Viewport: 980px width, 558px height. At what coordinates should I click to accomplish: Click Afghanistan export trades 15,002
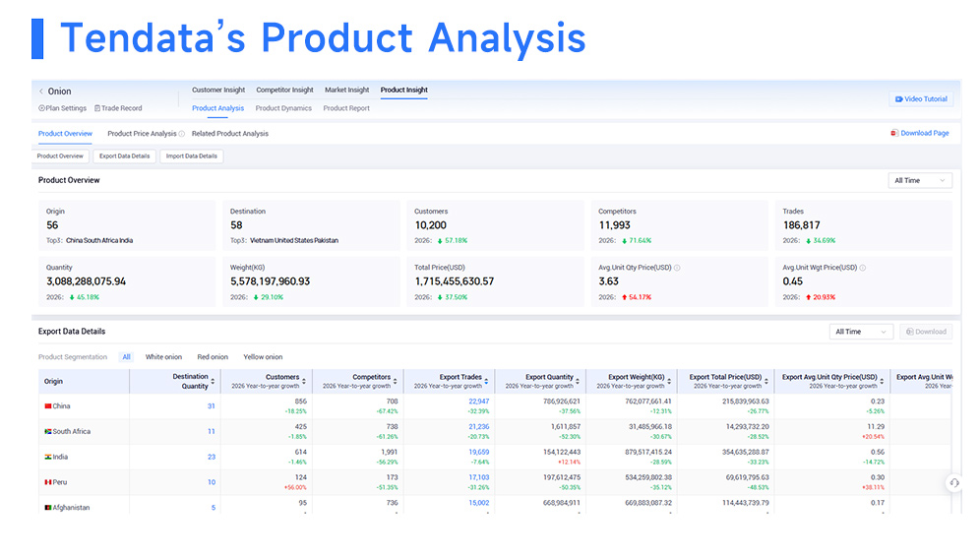pos(479,503)
